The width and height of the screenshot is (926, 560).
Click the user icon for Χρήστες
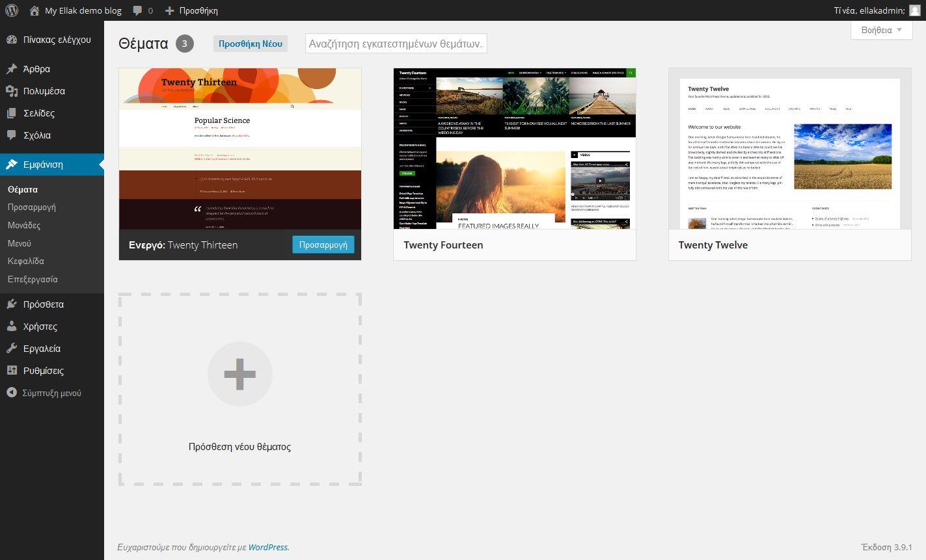click(12, 327)
